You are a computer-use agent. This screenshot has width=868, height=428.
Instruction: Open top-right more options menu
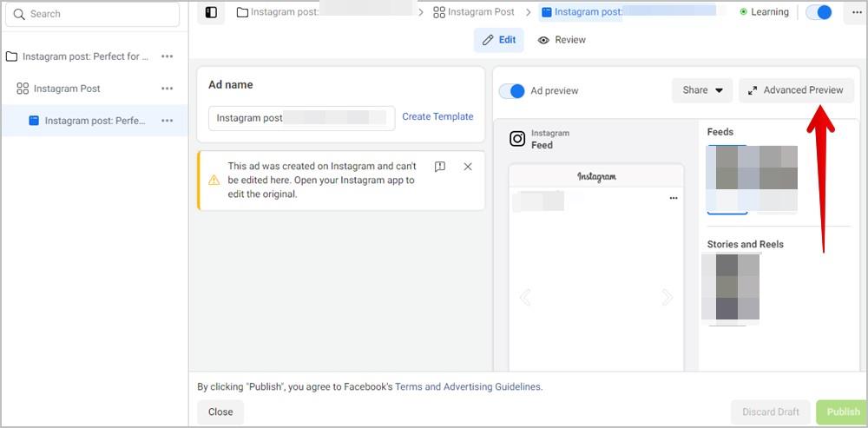[x=856, y=13]
